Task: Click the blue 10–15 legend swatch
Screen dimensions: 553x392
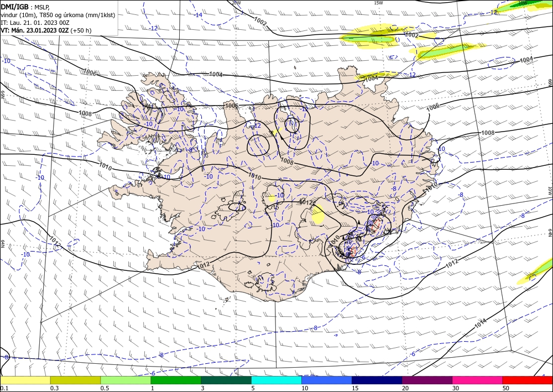Action: [327, 380]
